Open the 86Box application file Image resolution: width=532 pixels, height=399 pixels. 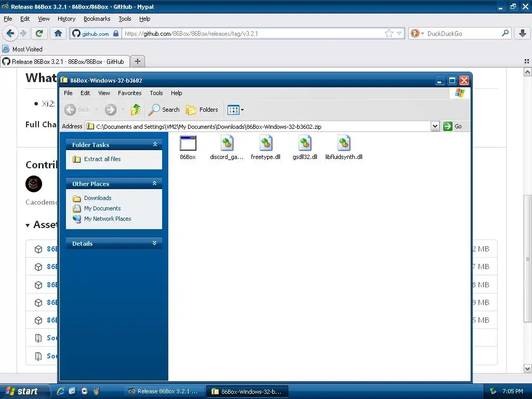pyautogui.click(x=188, y=148)
